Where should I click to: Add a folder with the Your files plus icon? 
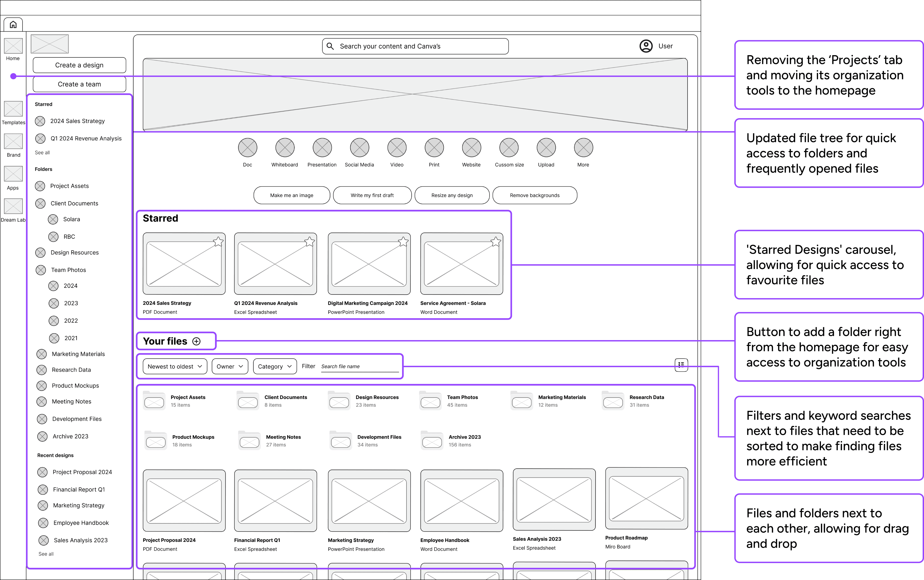pos(196,341)
